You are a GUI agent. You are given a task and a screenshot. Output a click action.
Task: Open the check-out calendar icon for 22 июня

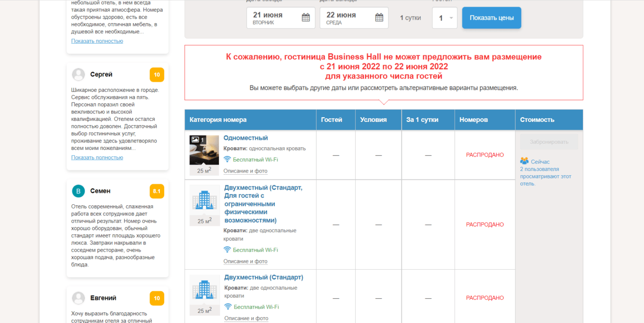(x=379, y=18)
